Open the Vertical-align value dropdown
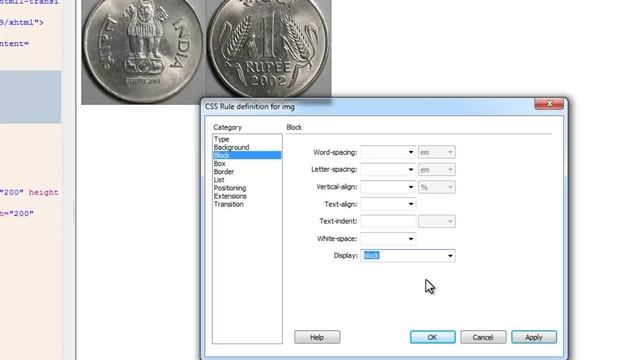This screenshot has width=640, height=360. click(411, 187)
